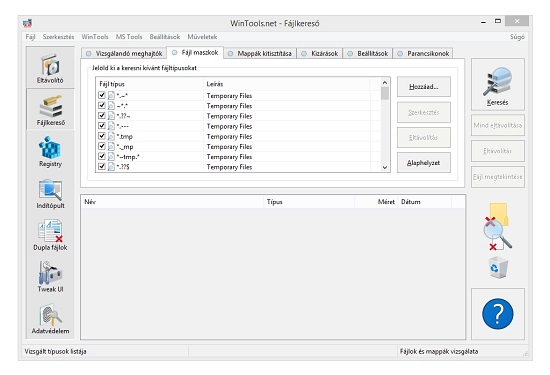The height and width of the screenshot is (375, 550).
Task: Sort results by Típus column header
Action: [x=309, y=202]
